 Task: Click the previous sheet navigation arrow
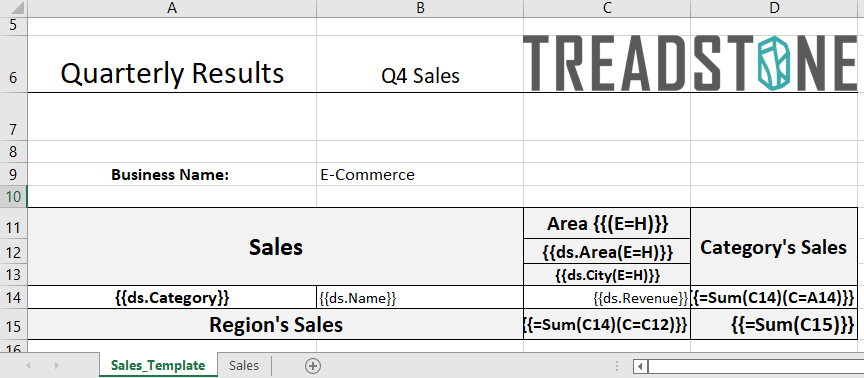pyautogui.click(x=28, y=366)
